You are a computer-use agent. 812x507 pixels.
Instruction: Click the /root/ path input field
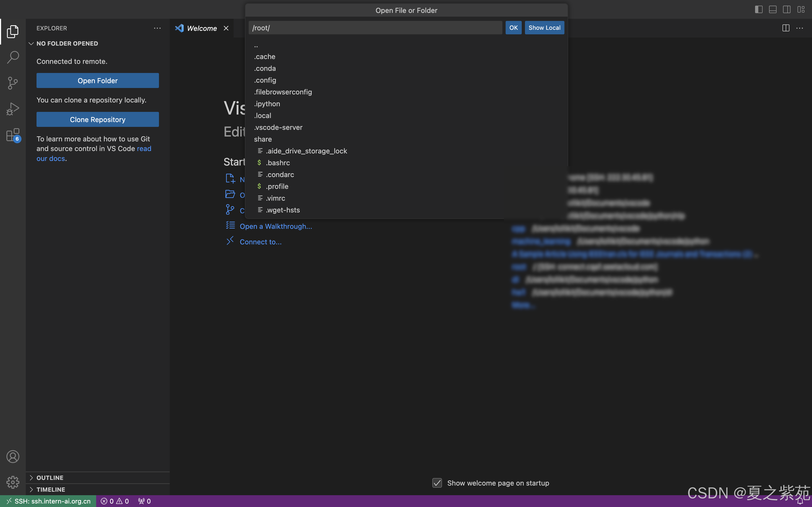[375, 28]
